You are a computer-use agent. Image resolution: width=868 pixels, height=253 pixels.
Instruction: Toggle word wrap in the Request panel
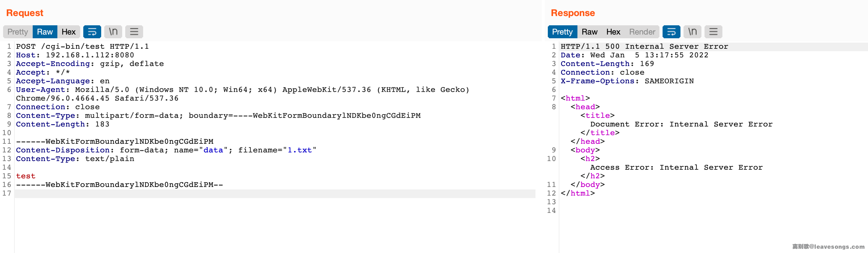92,32
